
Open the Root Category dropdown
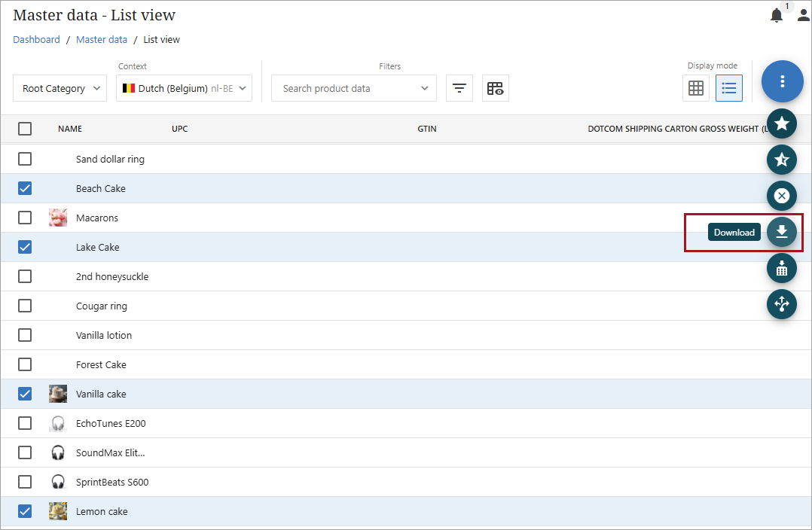pos(60,88)
